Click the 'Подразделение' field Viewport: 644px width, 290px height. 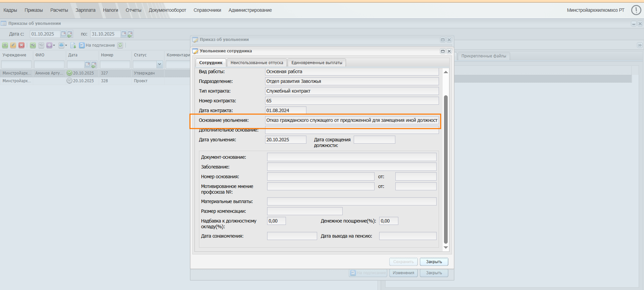pyautogui.click(x=352, y=81)
